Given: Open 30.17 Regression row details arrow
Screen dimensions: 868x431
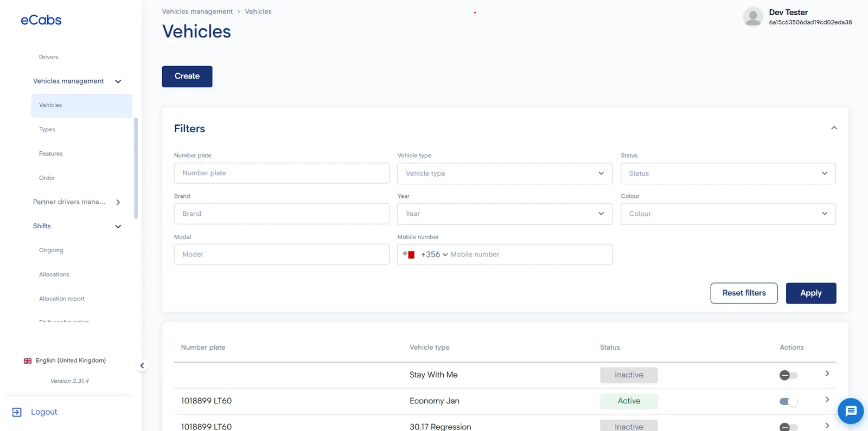Looking at the screenshot, I should pos(827,426).
